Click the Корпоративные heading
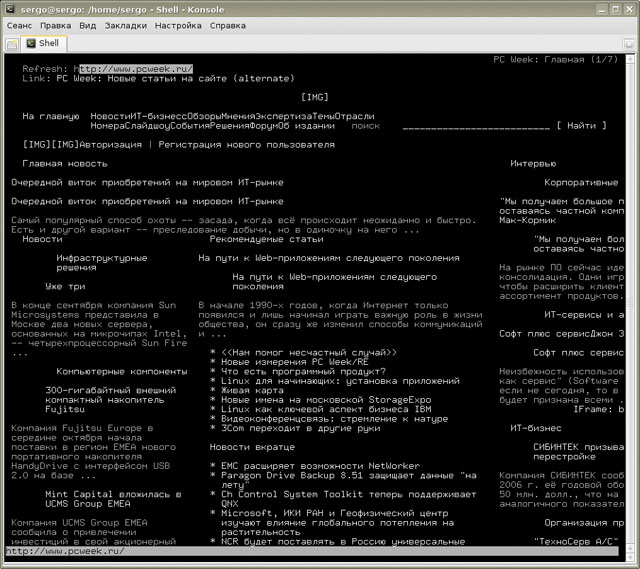Screen dimensions: 640x569 tap(581, 182)
